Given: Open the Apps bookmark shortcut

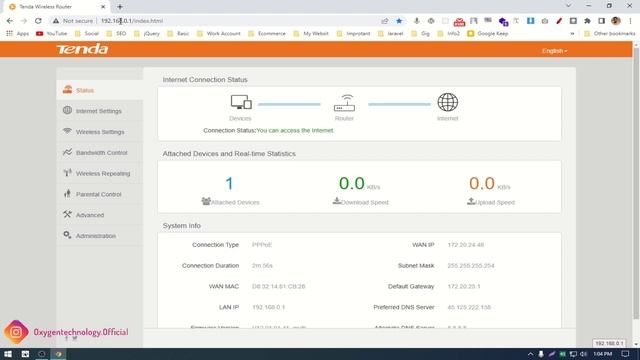Looking at the screenshot, I should pos(18,33).
